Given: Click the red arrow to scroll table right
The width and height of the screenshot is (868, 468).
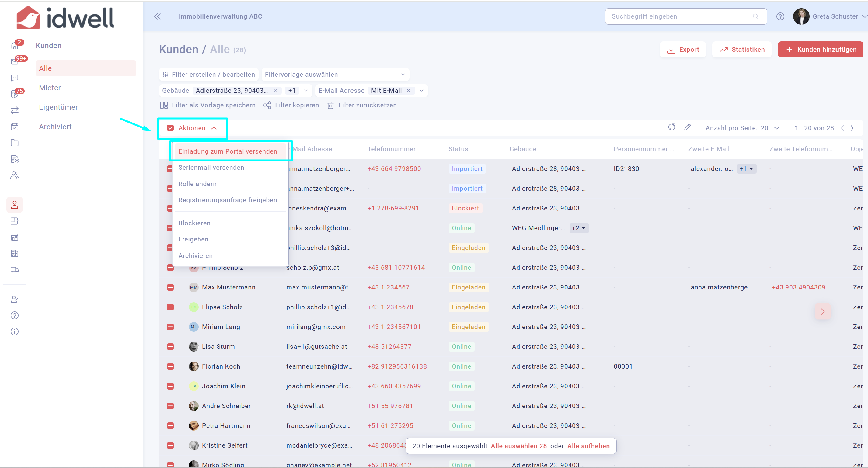Looking at the screenshot, I should click(x=822, y=311).
